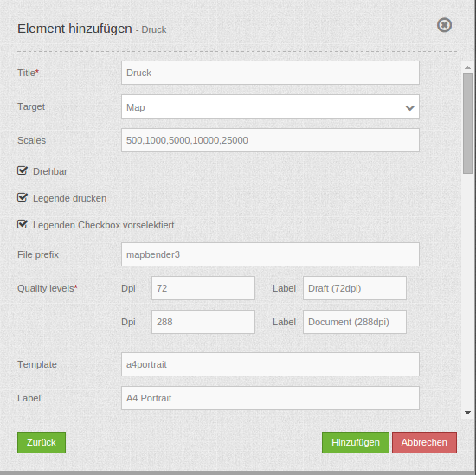Click the Zurück button
The width and height of the screenshot is (476, 475).
coord(42,442)
